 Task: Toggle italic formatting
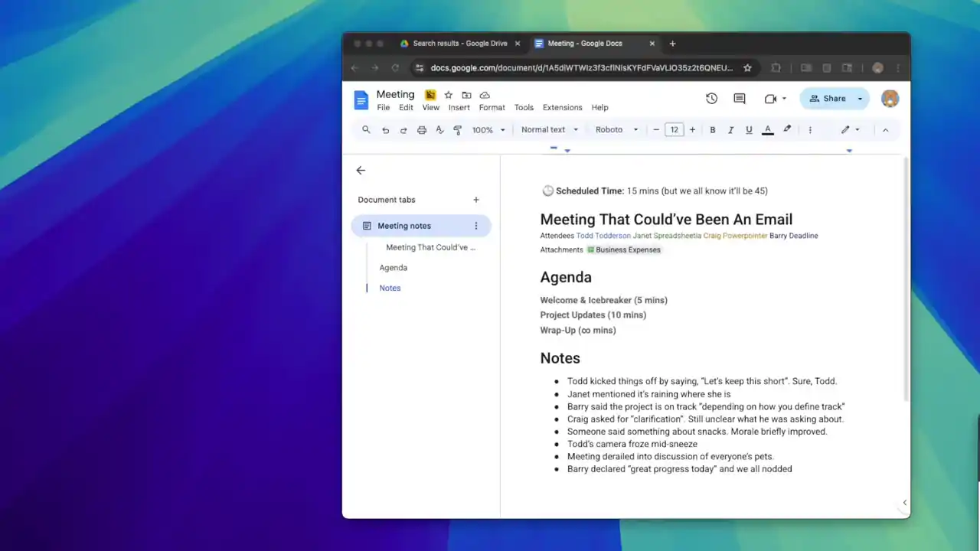[730, 130]
